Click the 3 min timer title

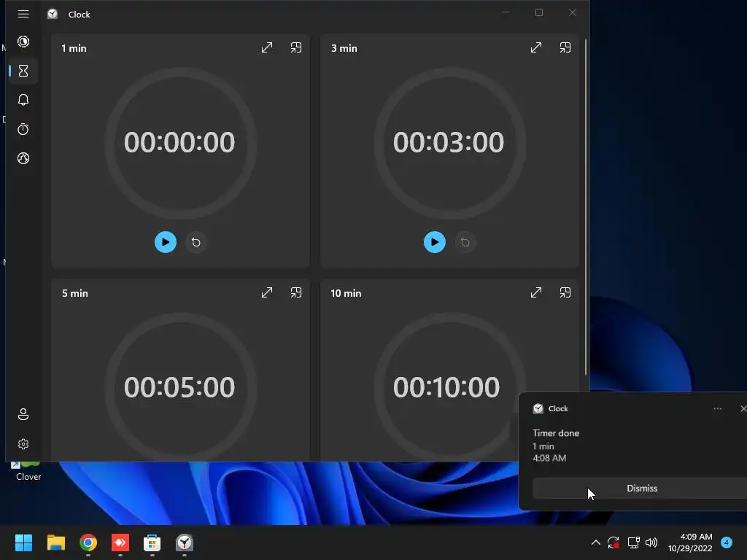pyautogui.click(x=344, y=48)
